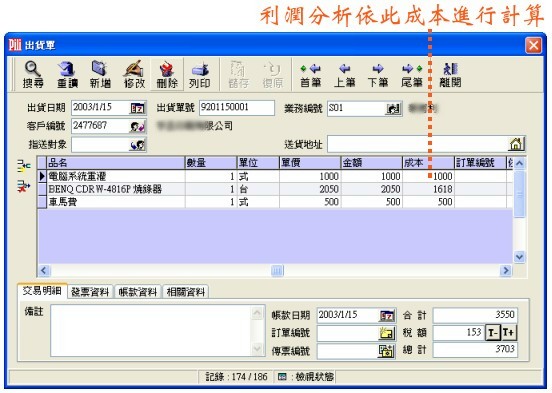Open lookup icon for 指送對象
The width and height of the screenshot is (552, 393).
[137, 144]
